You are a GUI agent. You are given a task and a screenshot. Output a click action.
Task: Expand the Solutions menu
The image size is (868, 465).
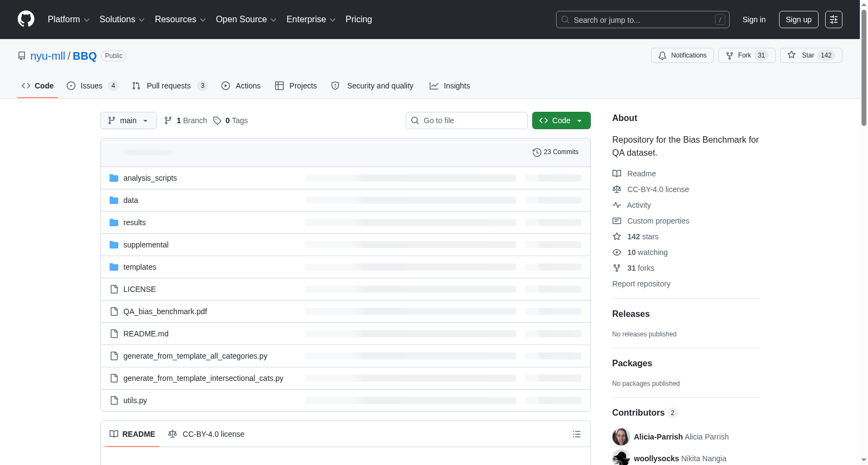[122, 20]
